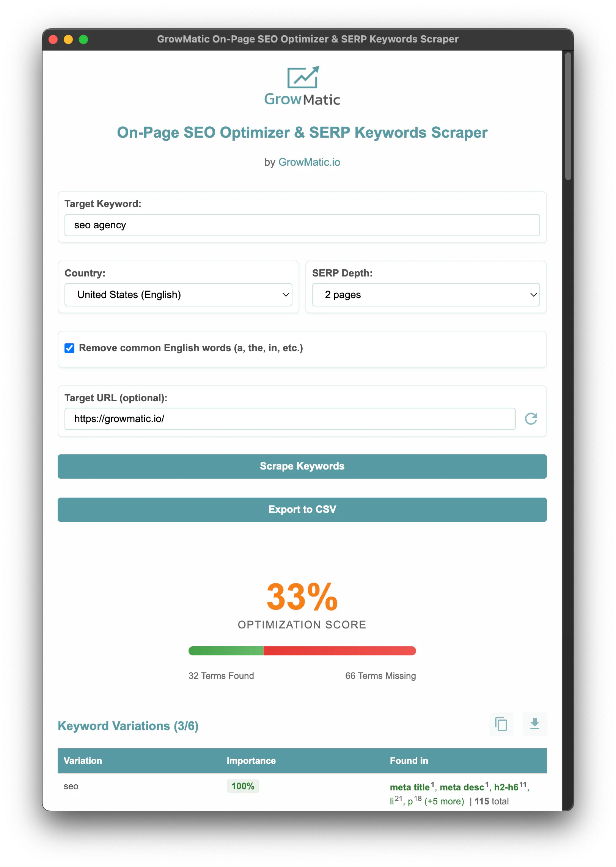
Task: Click the GrowMatic logo
Action: [302, 86]
